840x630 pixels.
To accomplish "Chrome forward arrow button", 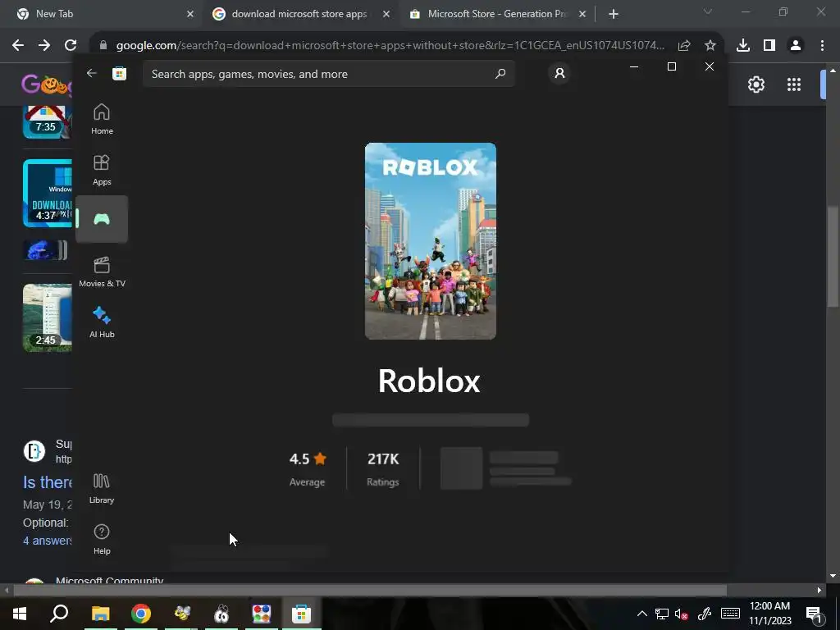I will tap(44, 46).
